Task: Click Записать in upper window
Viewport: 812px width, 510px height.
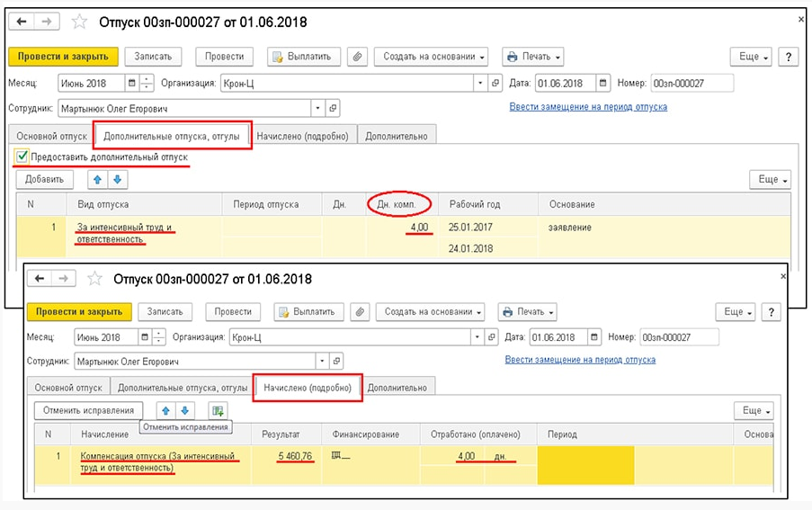Action: [153, 57]
